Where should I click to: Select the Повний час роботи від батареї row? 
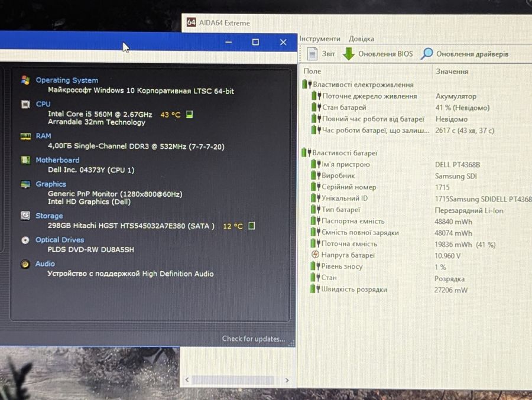(421, 119)
